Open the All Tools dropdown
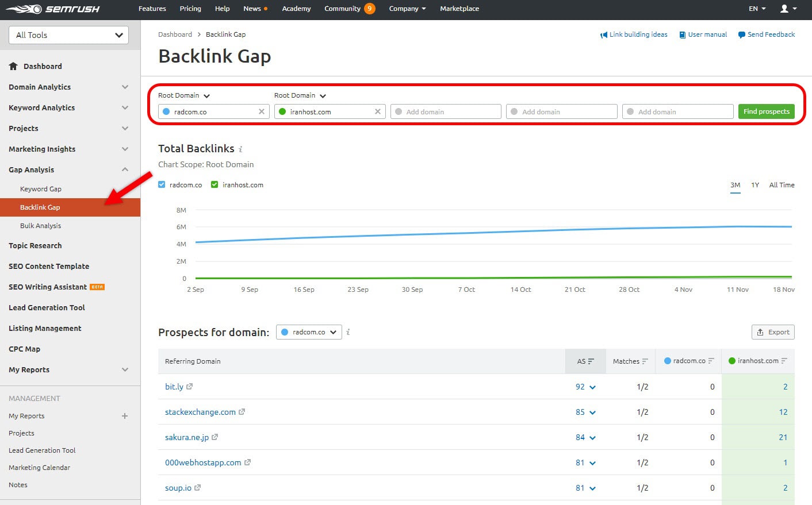 point(68,35)
